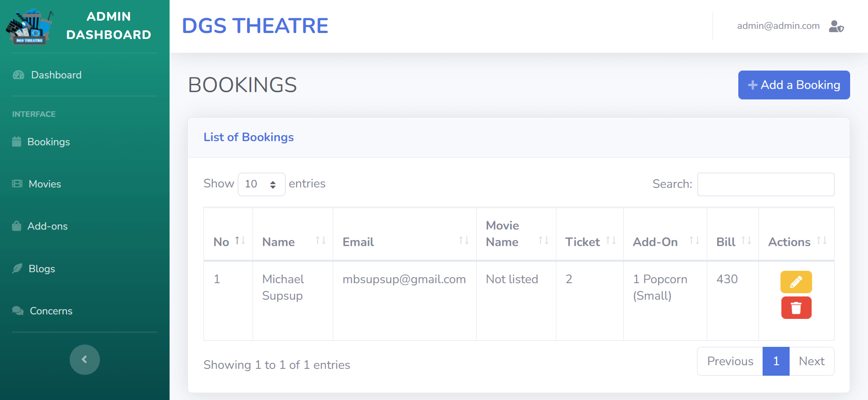
Task: Click the Blogs feather icon
Action: coord(17,268)
